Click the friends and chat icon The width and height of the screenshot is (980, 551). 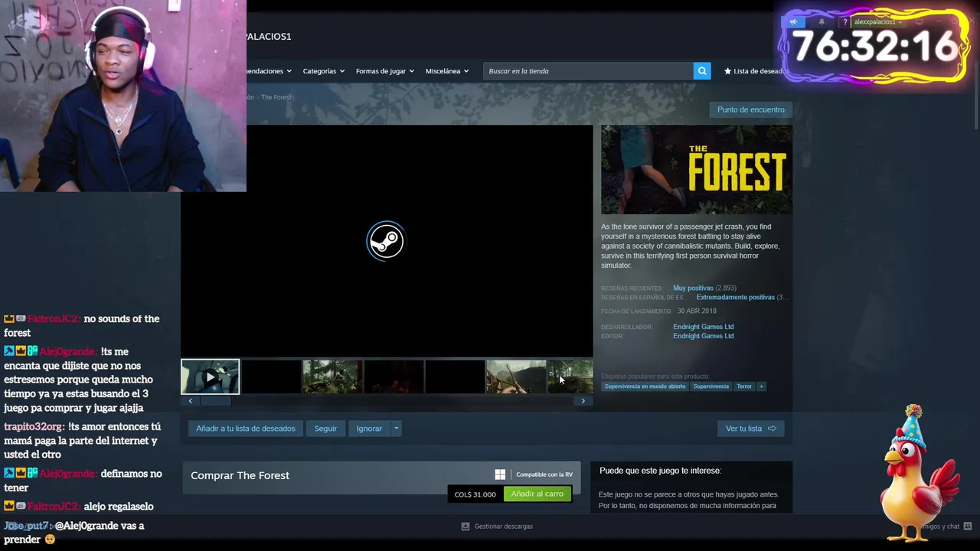968,527
